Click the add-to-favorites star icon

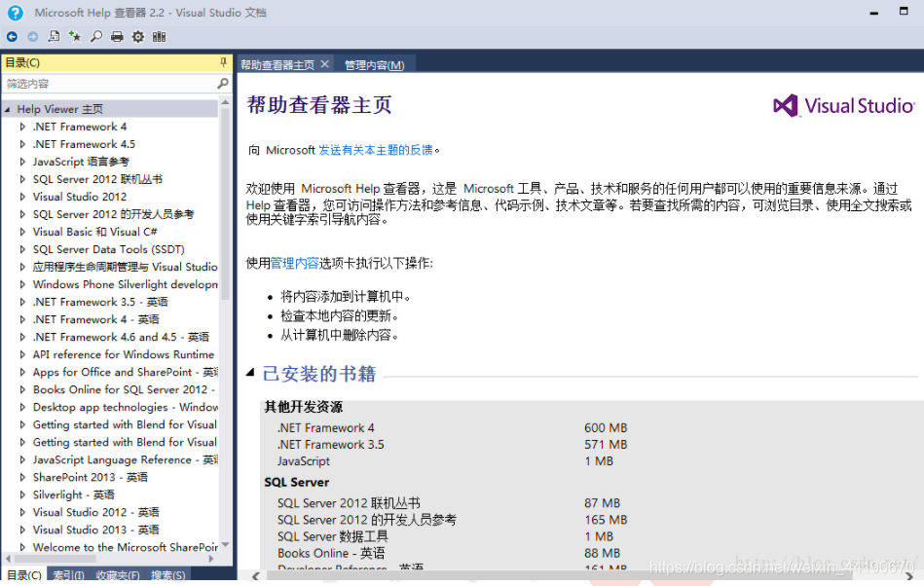tap(74, 36)
